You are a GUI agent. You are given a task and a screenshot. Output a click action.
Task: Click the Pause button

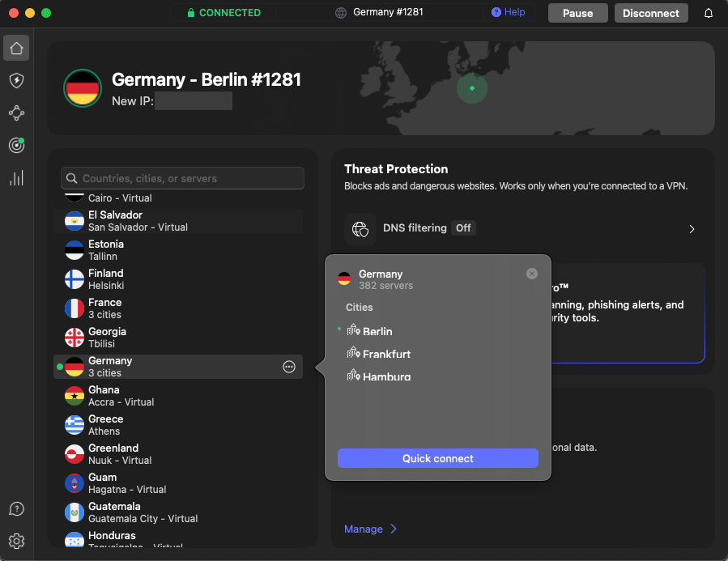[x=577, y=13]
